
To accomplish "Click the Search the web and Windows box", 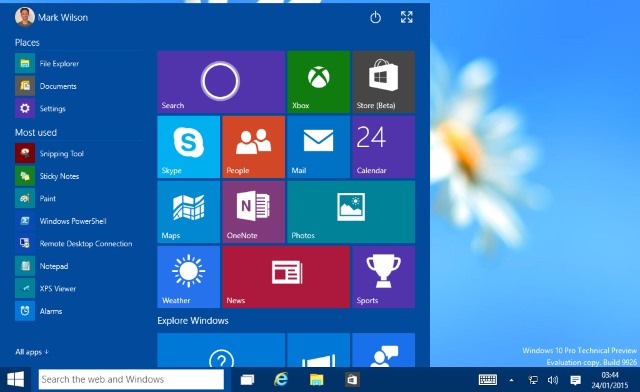I will (x=131, y=379).
